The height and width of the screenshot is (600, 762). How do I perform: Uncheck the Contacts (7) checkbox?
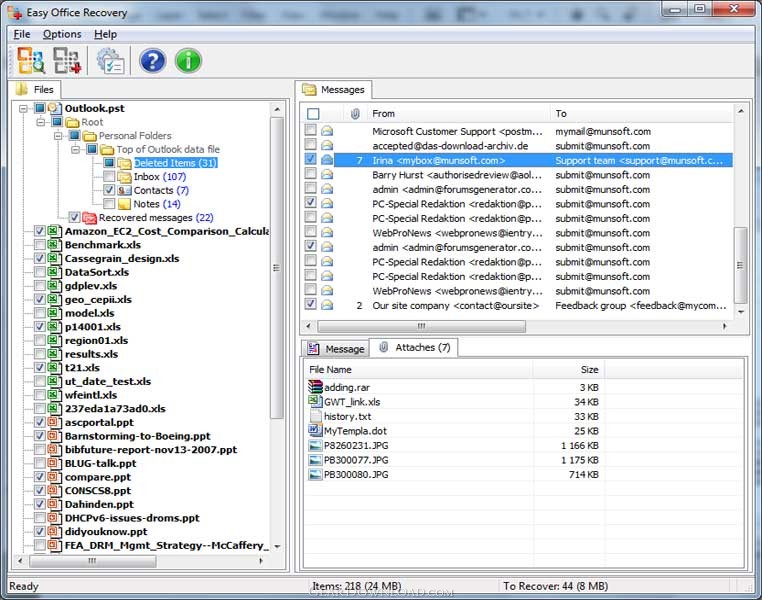pos(109,190)
